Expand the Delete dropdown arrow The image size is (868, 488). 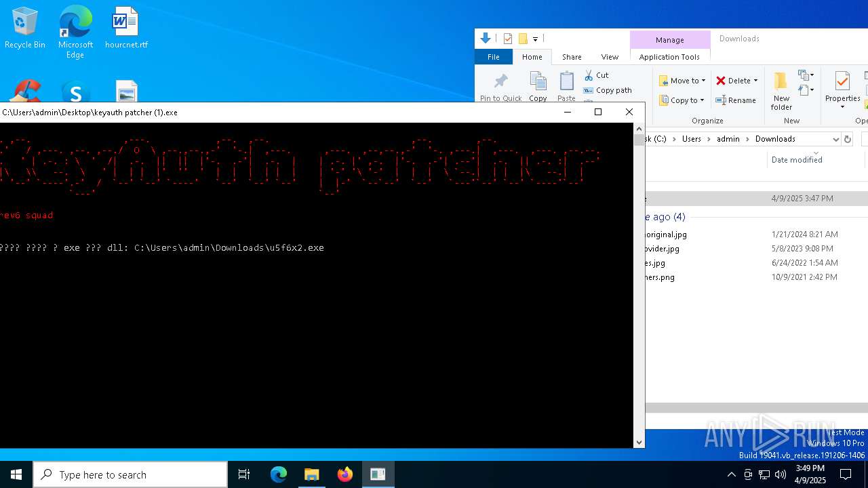755,81
